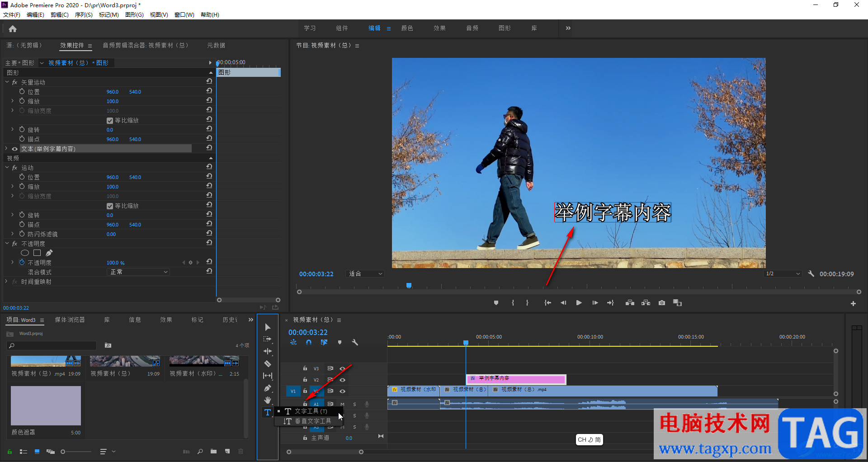Expand 时间重映射 effect
868x462 pixels.
tap(6, 281)
